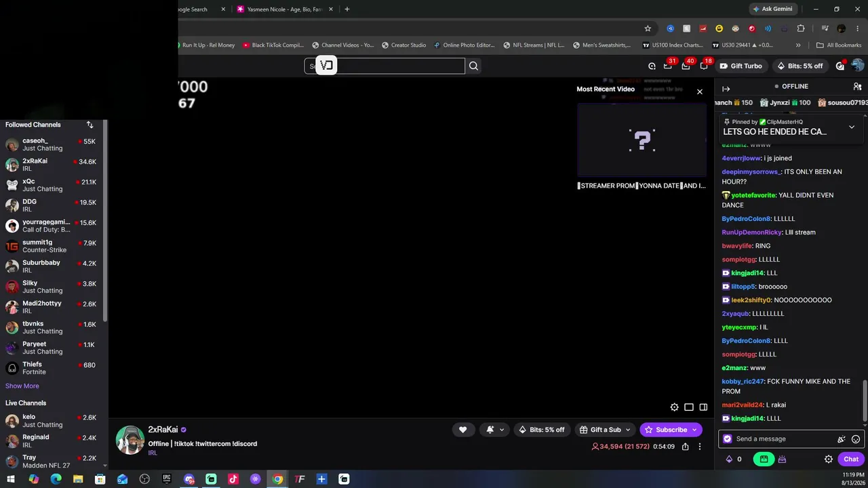Open the chat community users icon
Image resolution: width=868 pixels, height=488 pixels.
[857, 87]
